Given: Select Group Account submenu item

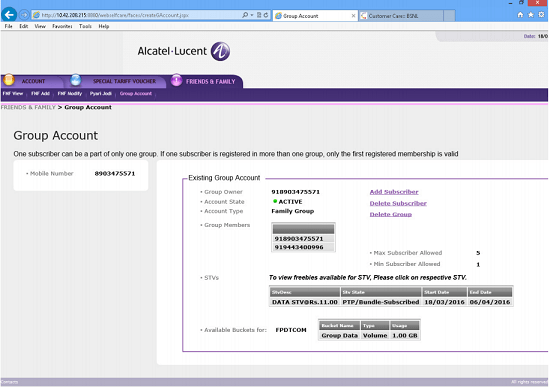Looking at the screenshot, I should [136, 93].
